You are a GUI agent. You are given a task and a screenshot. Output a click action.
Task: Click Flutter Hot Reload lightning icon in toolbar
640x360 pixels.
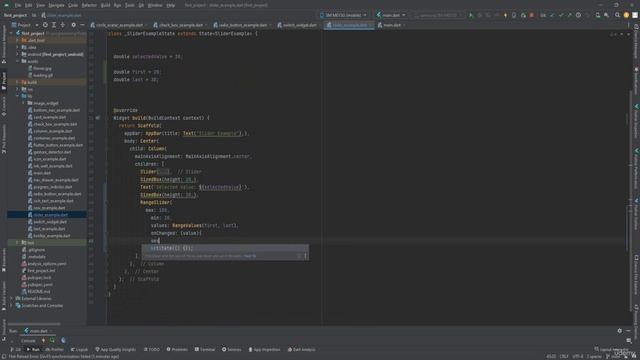pos(505,15)
